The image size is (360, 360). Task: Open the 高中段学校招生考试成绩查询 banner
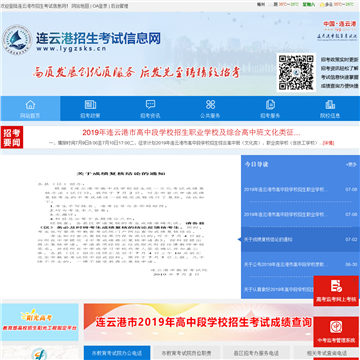198,322
